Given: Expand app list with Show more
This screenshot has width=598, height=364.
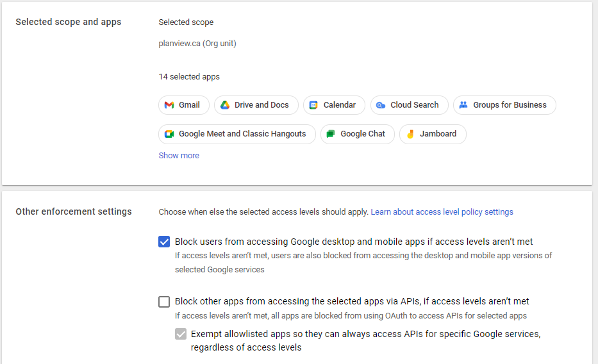Looking at the screenshot, I should (179, 156).
